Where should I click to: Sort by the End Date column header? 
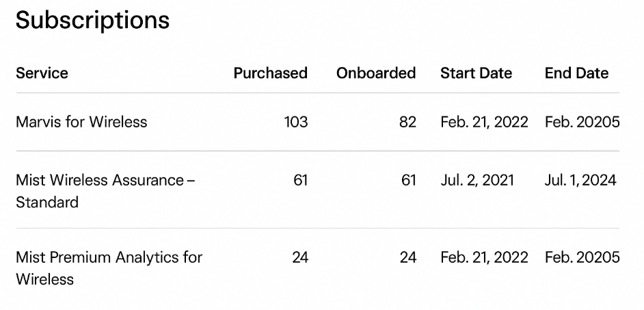[576, 73]
